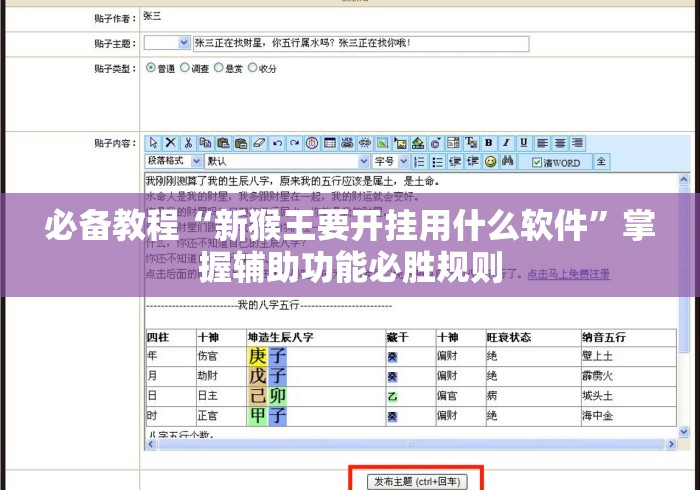Viewport: 700px width, 490px height.
Task: Increase the paragraph indent
Action: point(473,162)
